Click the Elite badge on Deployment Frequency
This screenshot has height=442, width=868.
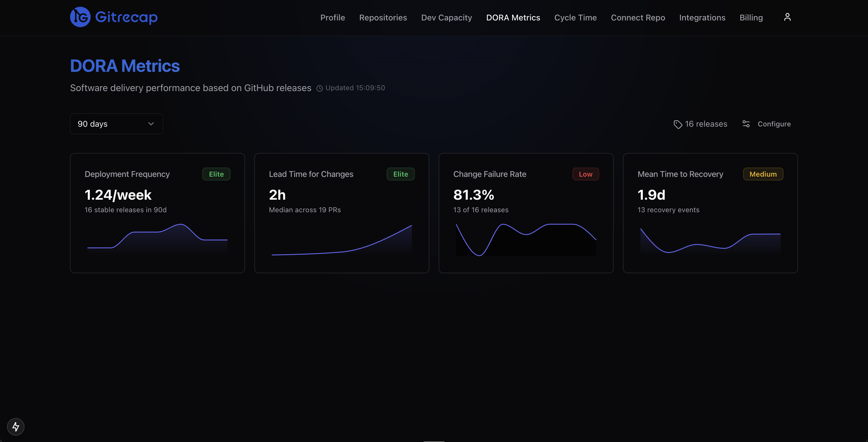coord(216,174)
